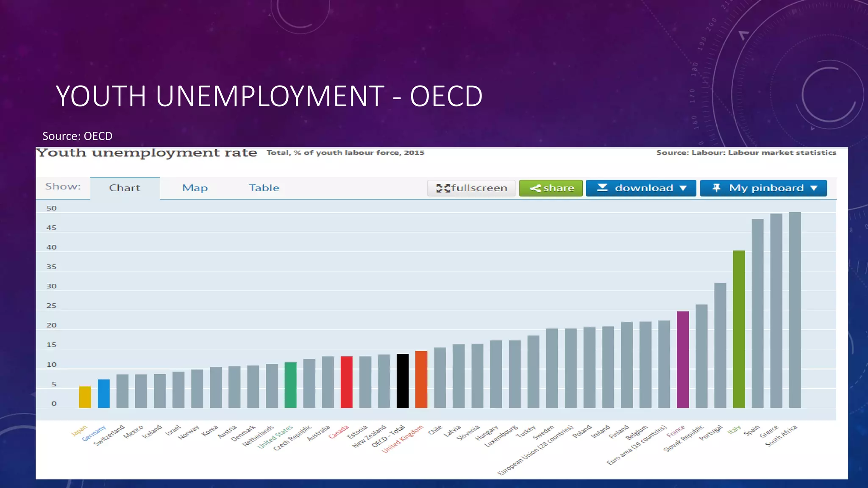Expand the My pinboard dropdown arrow
Image resolution: width=868 pixels, height=488 pixels.
[814, 188]
